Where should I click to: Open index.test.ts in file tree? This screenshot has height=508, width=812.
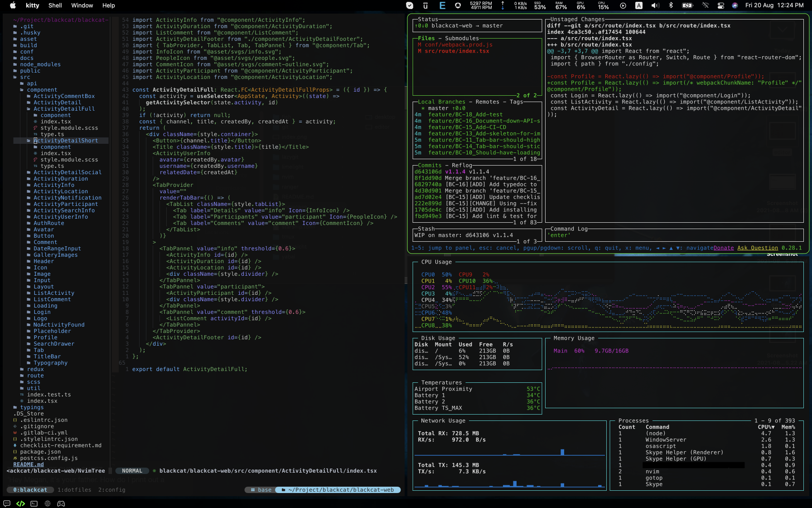(49, 395)
